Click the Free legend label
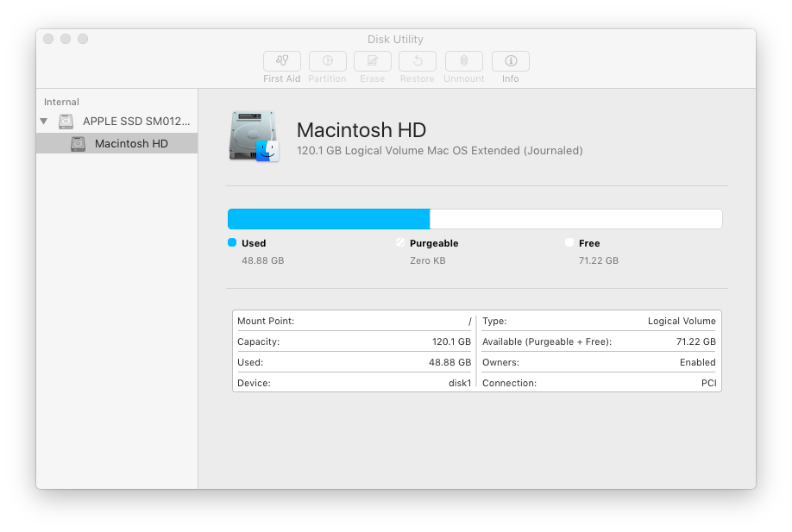 click(589, 243)
